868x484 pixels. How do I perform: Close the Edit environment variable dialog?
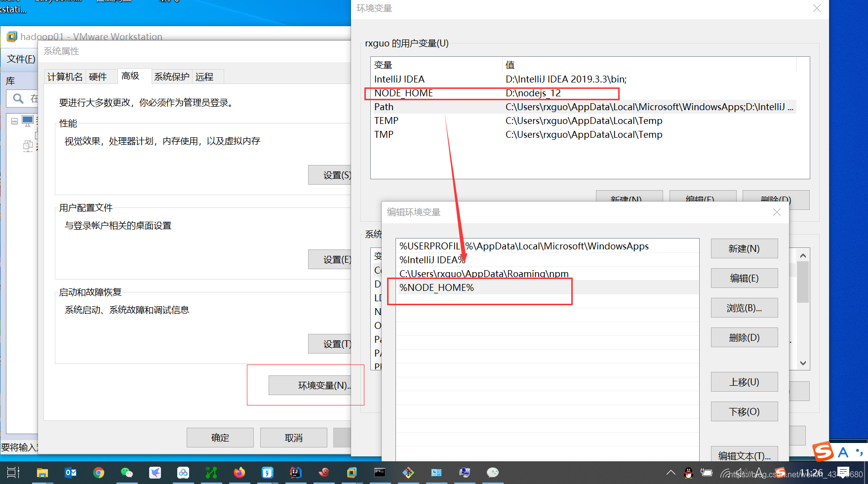point(777,212)
